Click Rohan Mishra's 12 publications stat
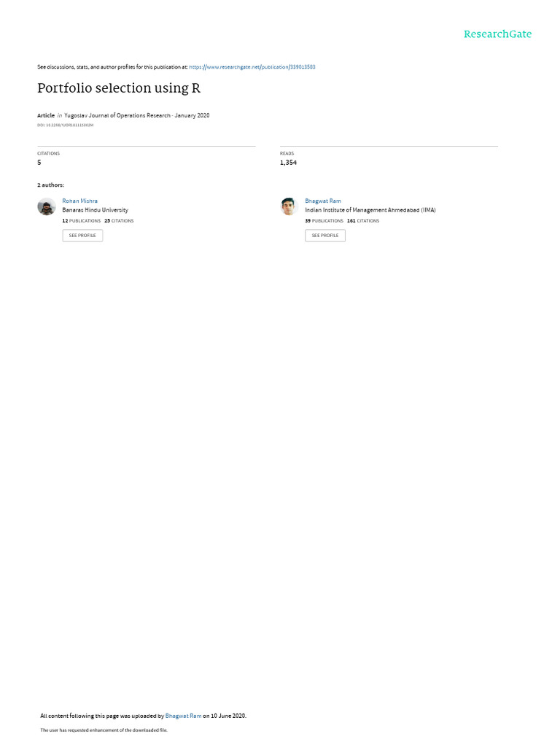 pyautogui.click(x=82, y=221)
